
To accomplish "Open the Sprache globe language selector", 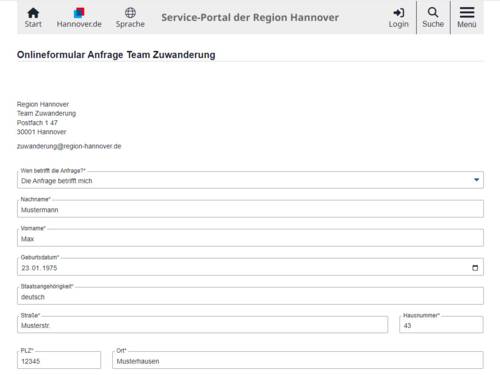I will pyautogui.click(x=130, y=17).
